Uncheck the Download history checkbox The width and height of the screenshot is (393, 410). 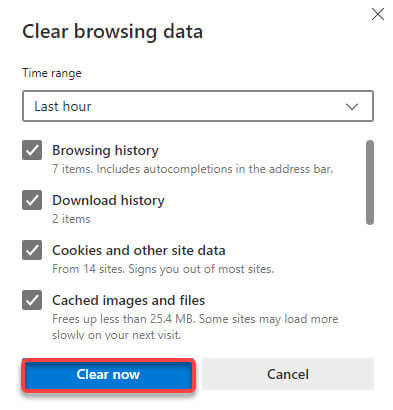pos(32,200)
